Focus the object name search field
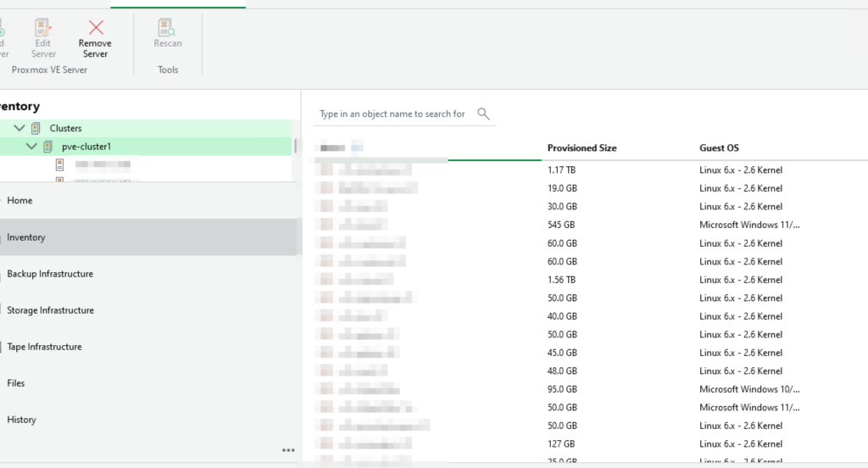Viewport: 868px width, 468px height. pos(392,114)
